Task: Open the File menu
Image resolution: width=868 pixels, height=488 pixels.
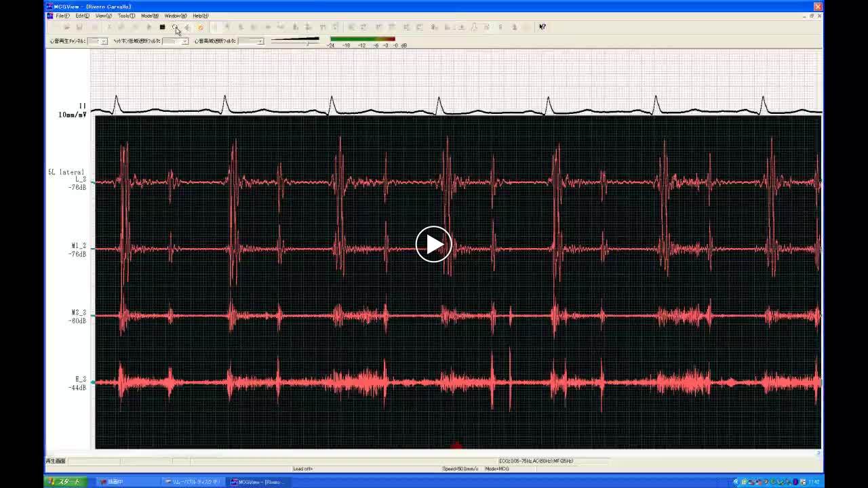Action: tap(62, 16)
